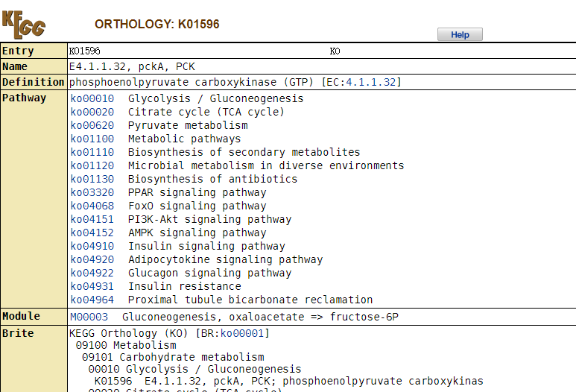Click 'AMPK signaling pathway' text

click(197, 233)
